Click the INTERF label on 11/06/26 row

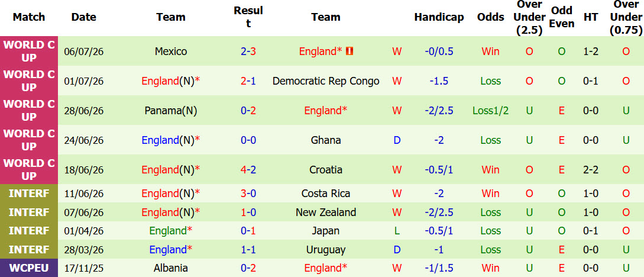click(x=29, y=193)
